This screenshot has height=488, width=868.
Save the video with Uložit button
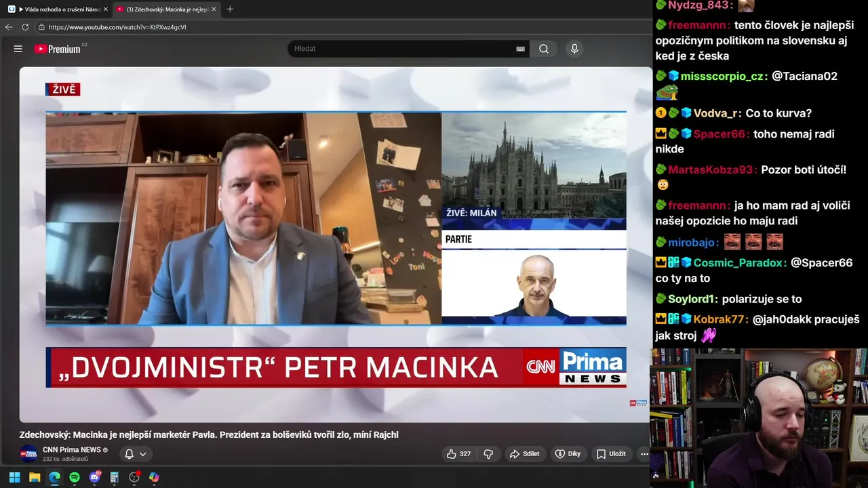tap(611, 454)
